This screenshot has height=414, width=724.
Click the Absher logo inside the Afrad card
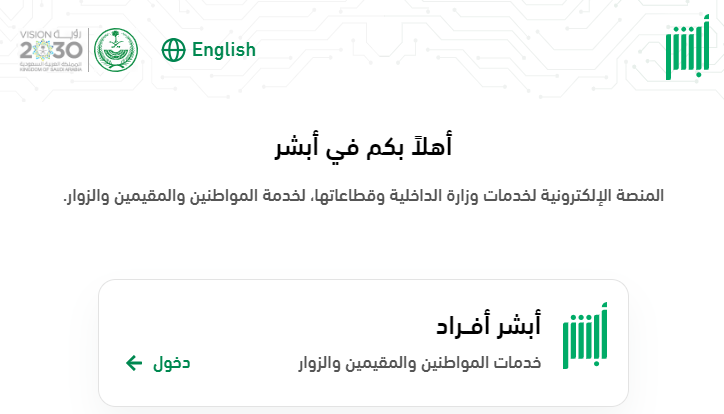click(585, 336)
